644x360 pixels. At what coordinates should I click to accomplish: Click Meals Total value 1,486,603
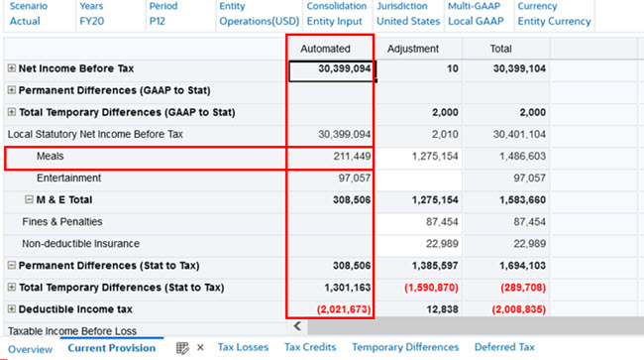(522, 156)
